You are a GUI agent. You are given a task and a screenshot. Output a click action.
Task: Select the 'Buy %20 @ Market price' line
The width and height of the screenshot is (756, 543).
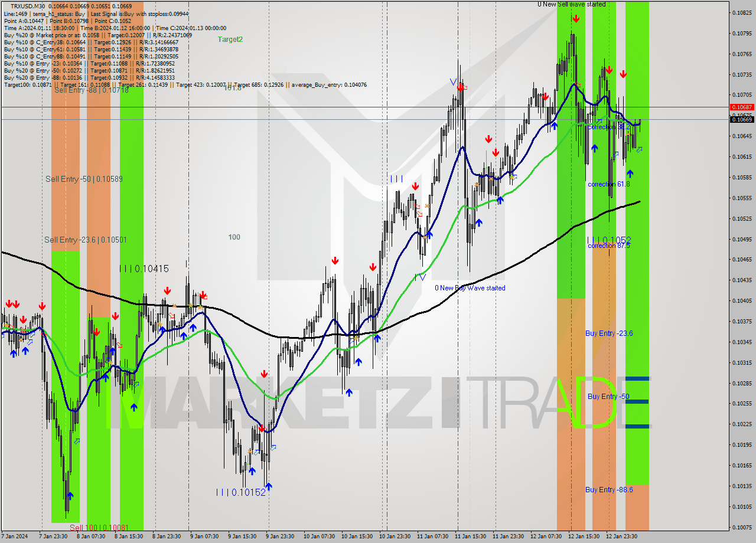98,35
